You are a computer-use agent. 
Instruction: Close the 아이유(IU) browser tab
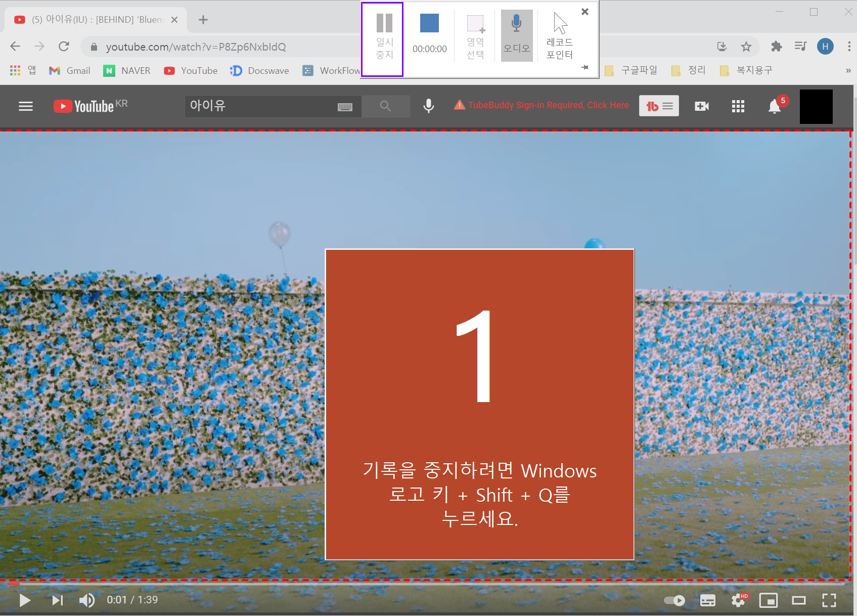(x=174, y=20)
